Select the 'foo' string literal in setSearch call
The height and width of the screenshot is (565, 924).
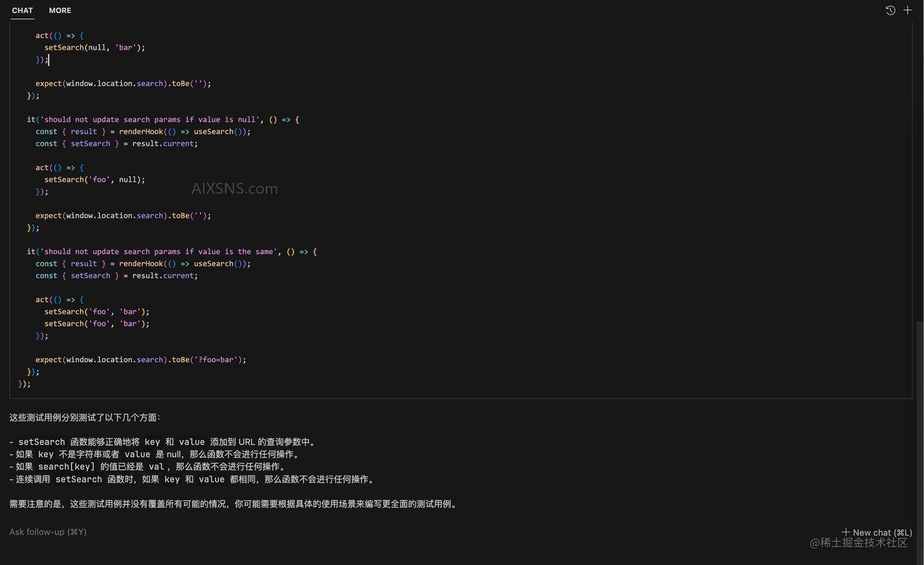[x=99, y=311]
